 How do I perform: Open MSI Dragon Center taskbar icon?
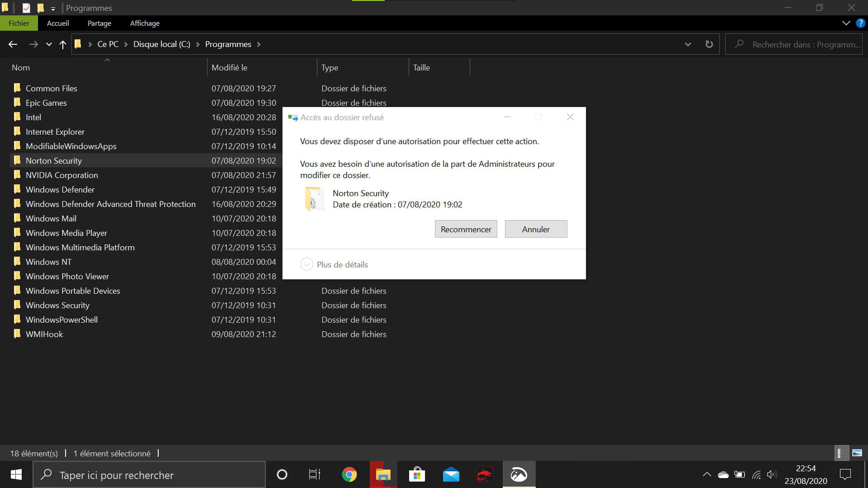coord(485,474)
